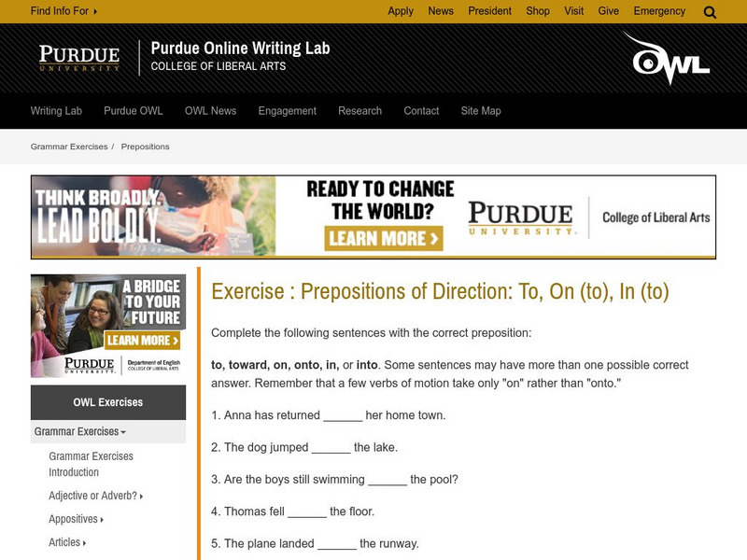Image resolution: width=747 pixels, height=560 pixels.
Task: Expand the Appositives section
Action: (x=76, y=519)
